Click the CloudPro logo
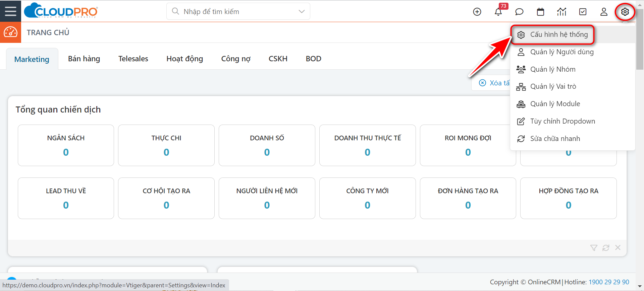This screenshot has width=644, height=291. [61, 11]
